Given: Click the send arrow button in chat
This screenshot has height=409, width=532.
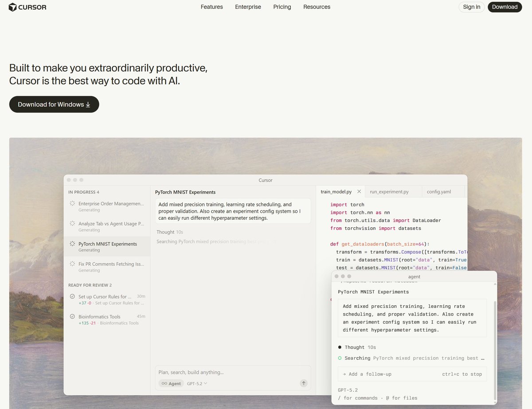Looking at the screenshot, I should [304, 383].
